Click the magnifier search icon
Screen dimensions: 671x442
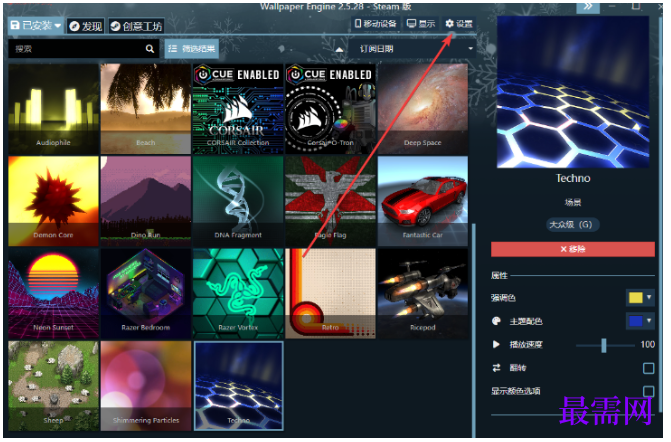[149, 49]
